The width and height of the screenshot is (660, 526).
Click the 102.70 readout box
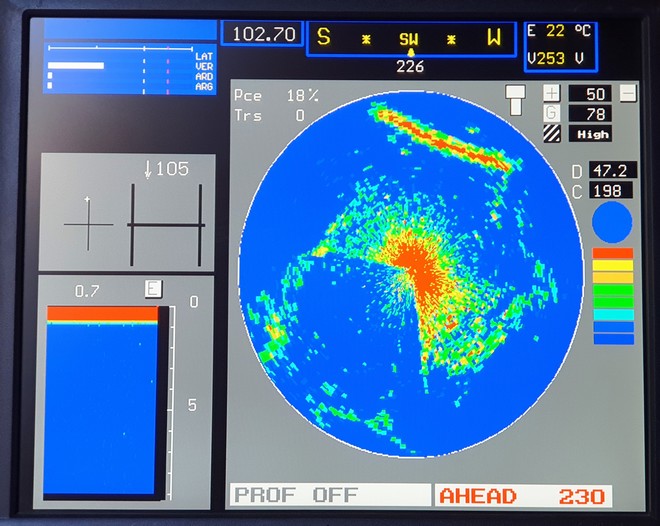click(262, 34)
